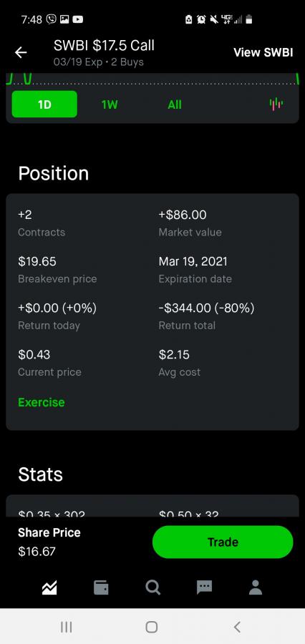Open the investing chart tab icon

(49, 589)
